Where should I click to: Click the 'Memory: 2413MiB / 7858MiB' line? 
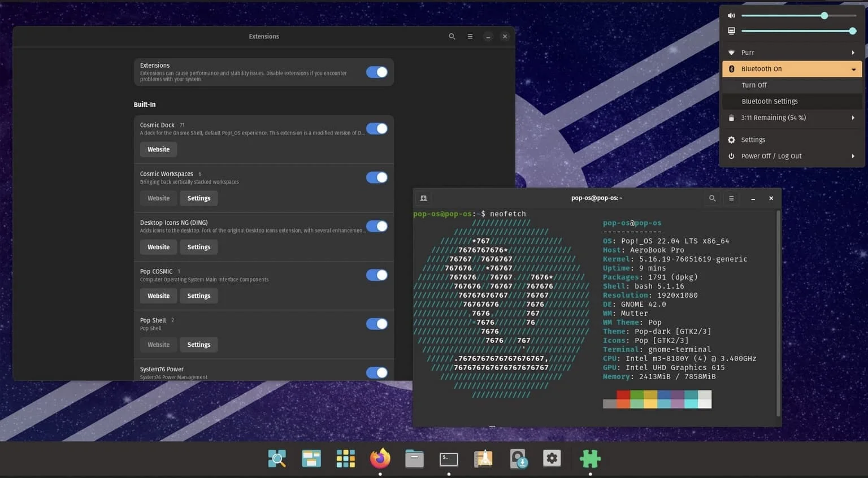coord(659,377)
